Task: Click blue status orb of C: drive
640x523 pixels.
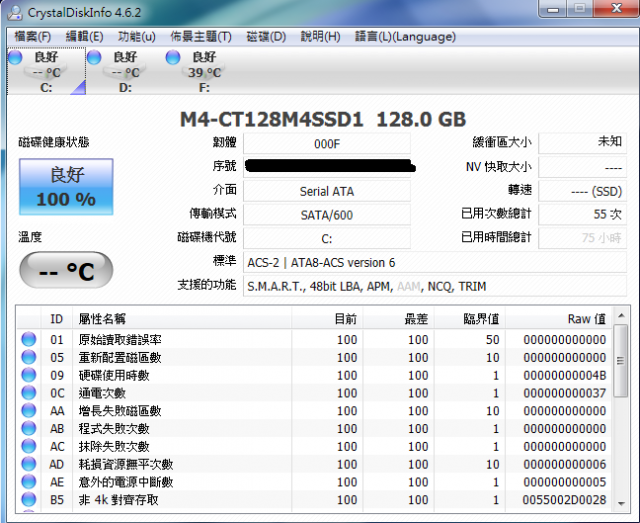Action: 15,57
